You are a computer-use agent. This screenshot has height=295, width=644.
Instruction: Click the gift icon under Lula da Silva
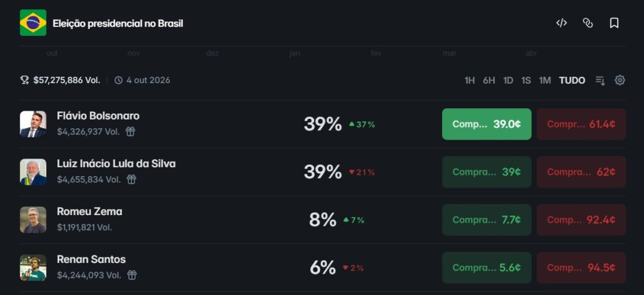[x=131, y=179]
